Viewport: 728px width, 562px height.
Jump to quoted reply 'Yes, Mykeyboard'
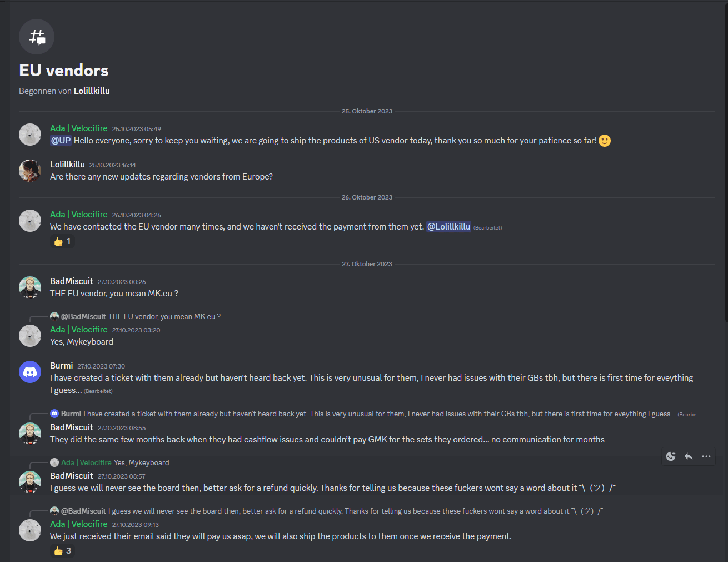141,462
